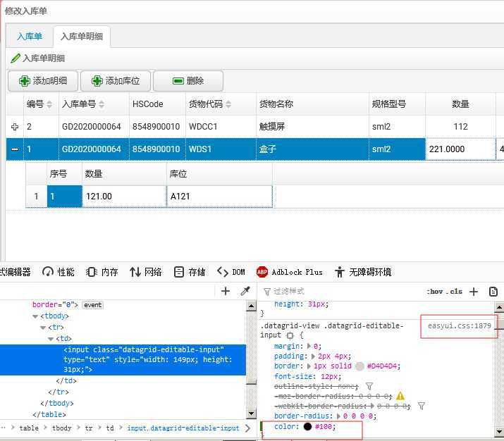The image size is (504, 441).
Task: Open the 网络 devtools tab
Action: pos(146,272)
